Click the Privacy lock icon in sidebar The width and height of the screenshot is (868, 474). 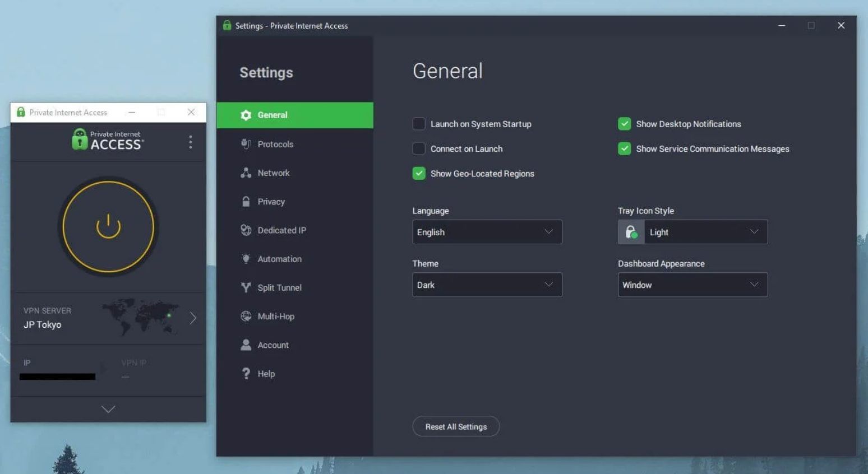[x=246, y=201]
